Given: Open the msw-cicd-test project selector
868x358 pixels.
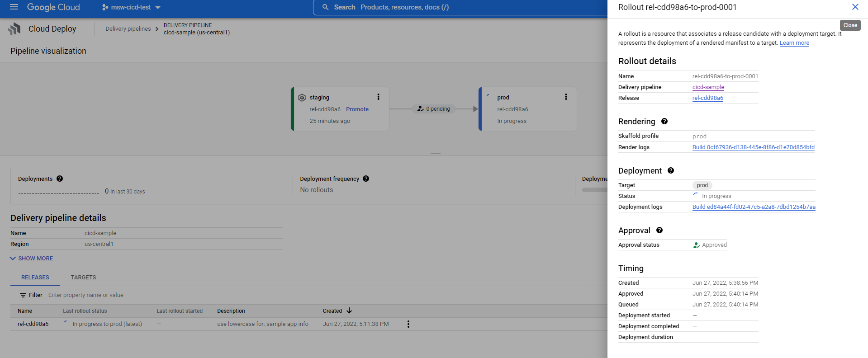Looking at the screenshot, I should click(131, 7).
